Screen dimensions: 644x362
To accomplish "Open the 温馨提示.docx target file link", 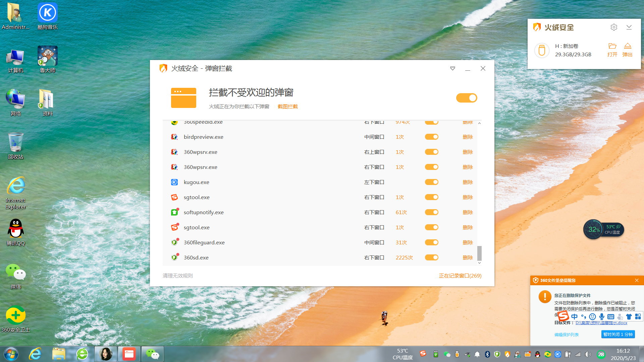I will (x=601, y=323).
